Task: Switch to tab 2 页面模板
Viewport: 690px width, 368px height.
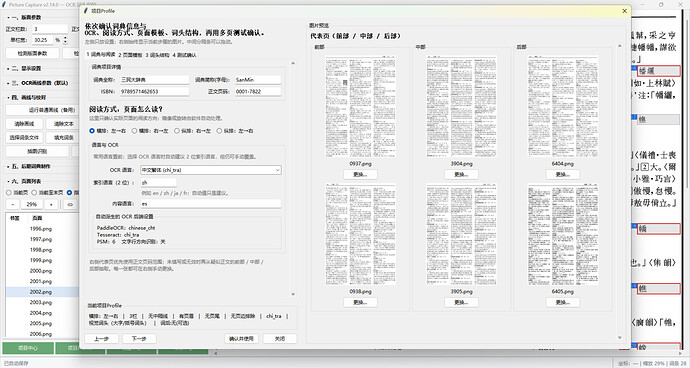Action: [x=130, y=55]
